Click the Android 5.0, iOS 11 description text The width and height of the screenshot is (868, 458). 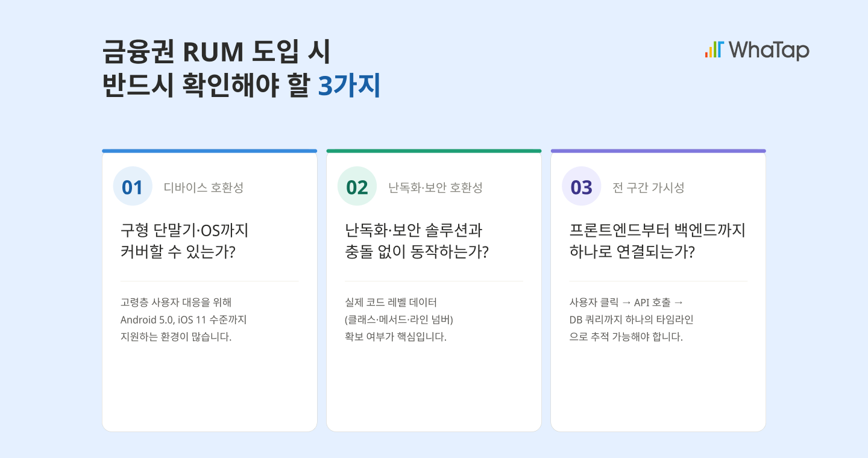pos(183,319)
